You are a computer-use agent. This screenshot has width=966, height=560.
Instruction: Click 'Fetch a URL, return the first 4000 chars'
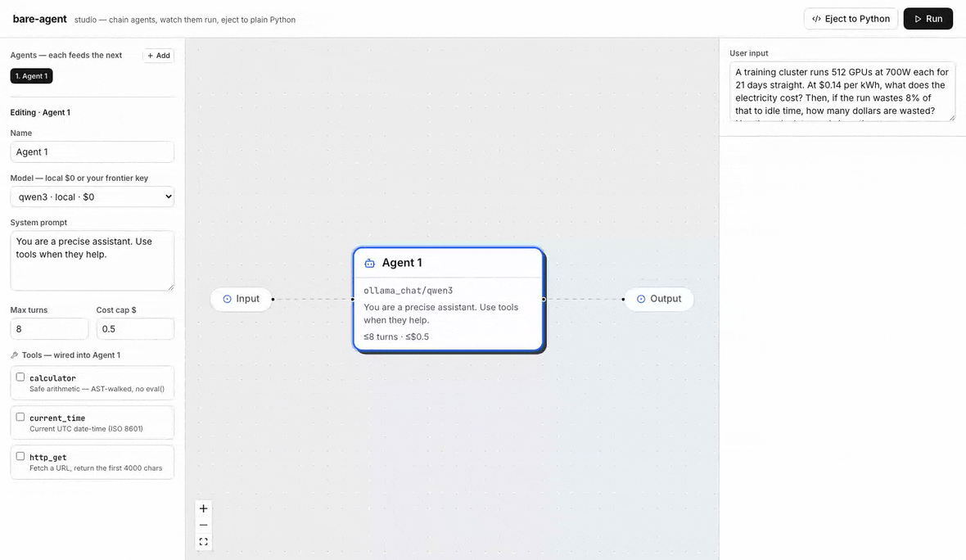coord(96,468)
